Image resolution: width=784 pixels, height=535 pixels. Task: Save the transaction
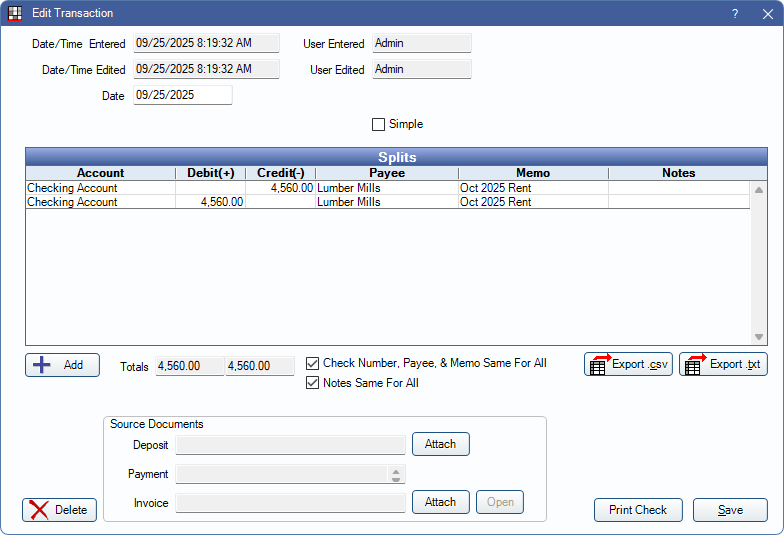730,510
